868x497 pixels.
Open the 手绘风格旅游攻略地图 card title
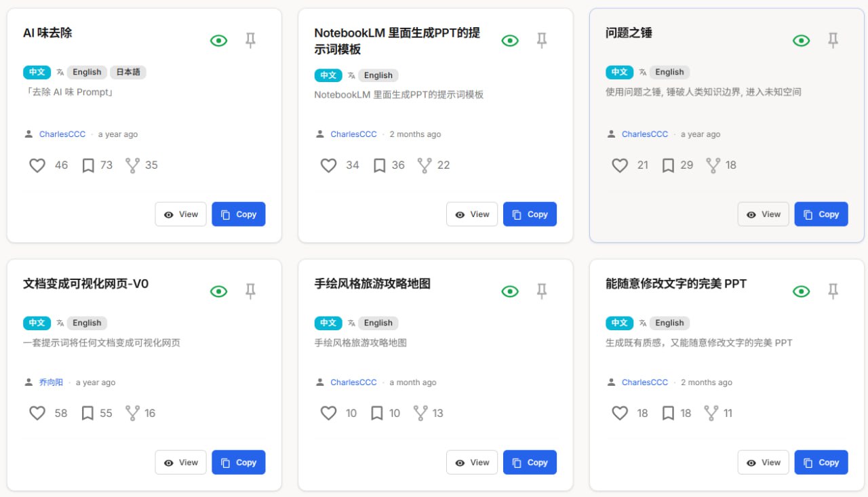372,283
